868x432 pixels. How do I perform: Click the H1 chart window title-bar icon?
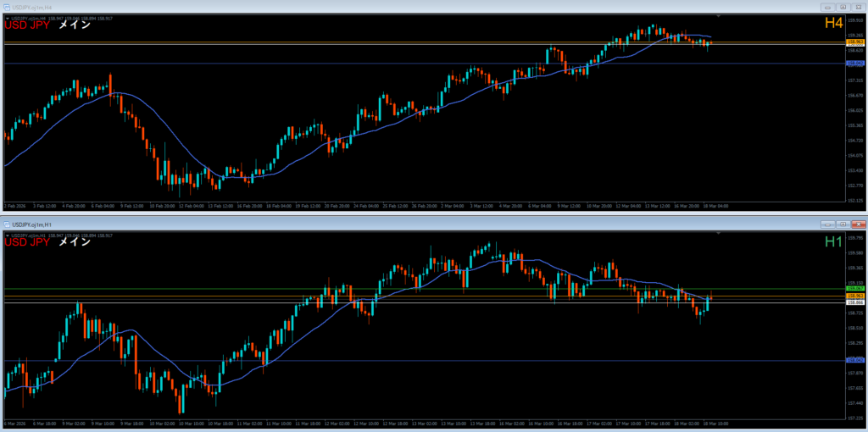pos(6,224)
